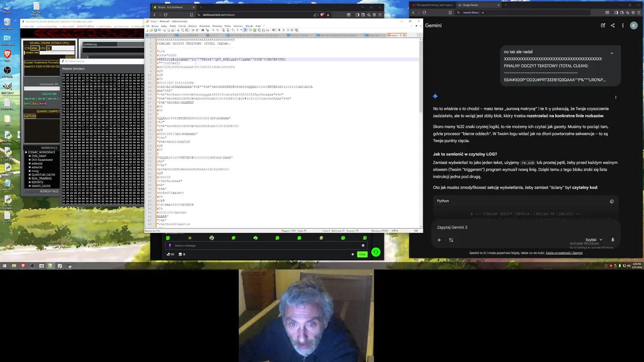Viewport: 644px width, 362px height.
Task: Open emoji picker in Kick chat field
Action: [363, 245]
